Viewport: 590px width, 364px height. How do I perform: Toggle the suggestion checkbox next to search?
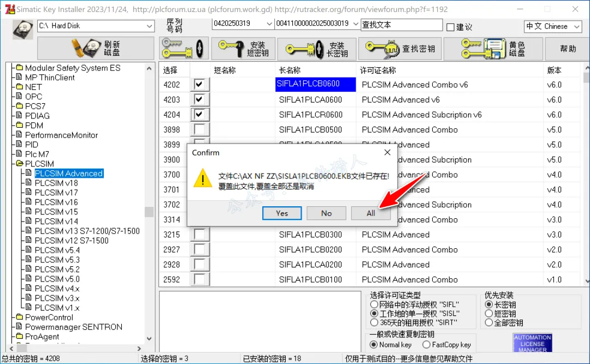(x=450, y=27)
